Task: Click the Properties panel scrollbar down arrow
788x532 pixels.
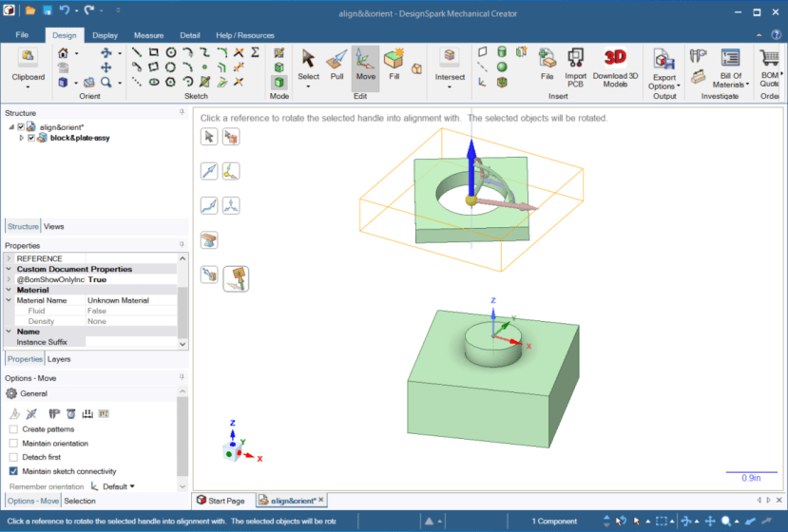Action: click(x=183, y=344)
